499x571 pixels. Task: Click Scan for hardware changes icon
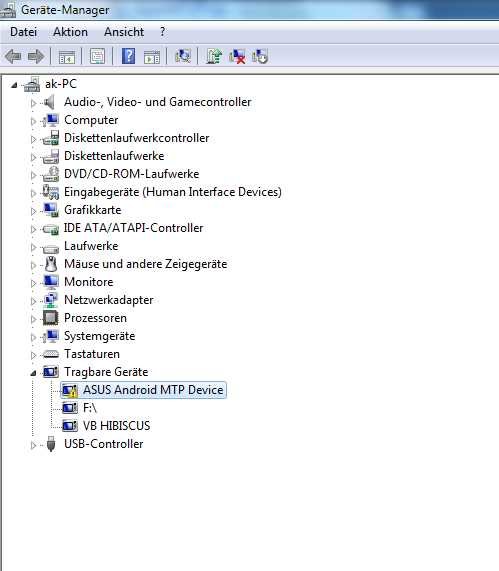point(183,56)
